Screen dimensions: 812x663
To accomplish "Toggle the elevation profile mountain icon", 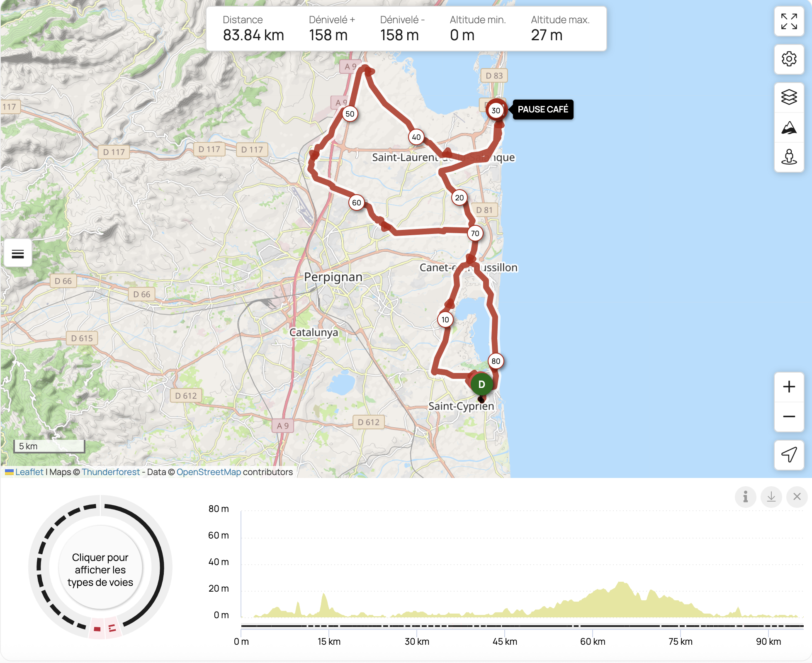I will (789, 128).
